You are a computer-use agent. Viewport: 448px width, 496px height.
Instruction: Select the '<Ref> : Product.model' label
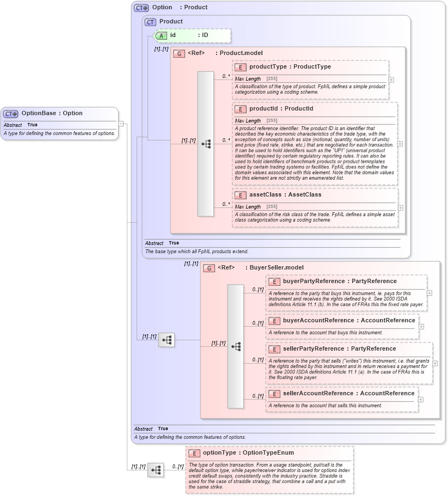click(x=225, y=53)
